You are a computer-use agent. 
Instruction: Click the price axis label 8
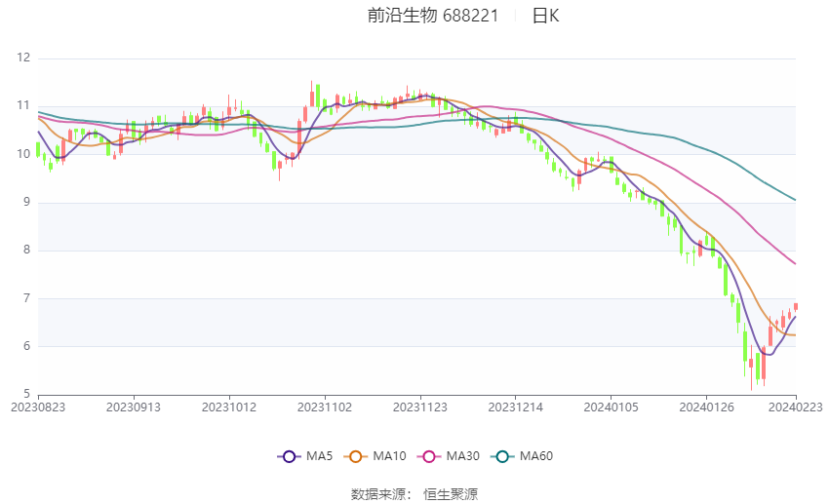pyautogui.click(x=27, y=250)
